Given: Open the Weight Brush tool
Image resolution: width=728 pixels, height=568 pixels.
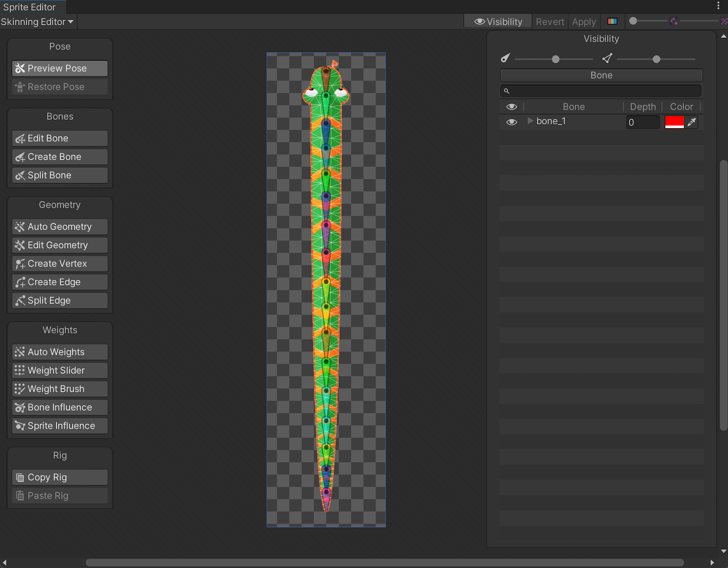Looking at the screenshot, I should click(x=60, y=389).
